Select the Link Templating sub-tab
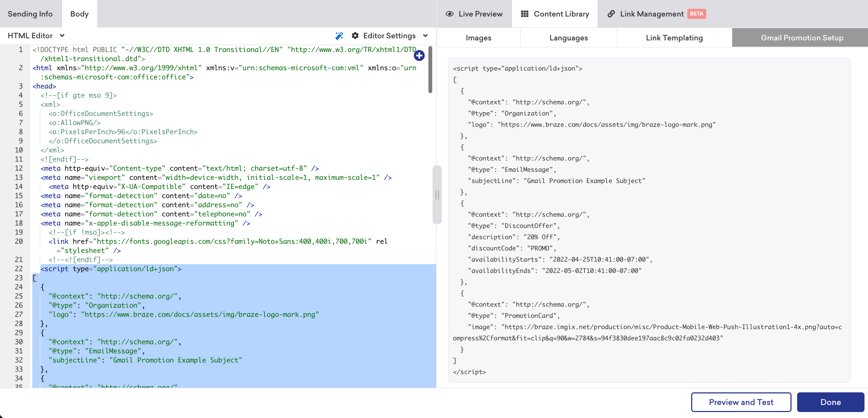Viewport: 868px width, 418px height. point(674,38)
